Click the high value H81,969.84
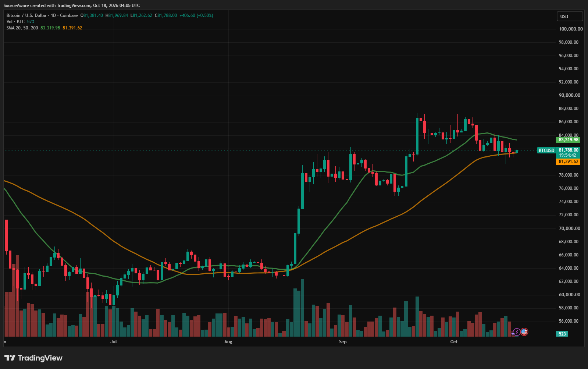This screenshot has height=369, width=588. point(117,15)
